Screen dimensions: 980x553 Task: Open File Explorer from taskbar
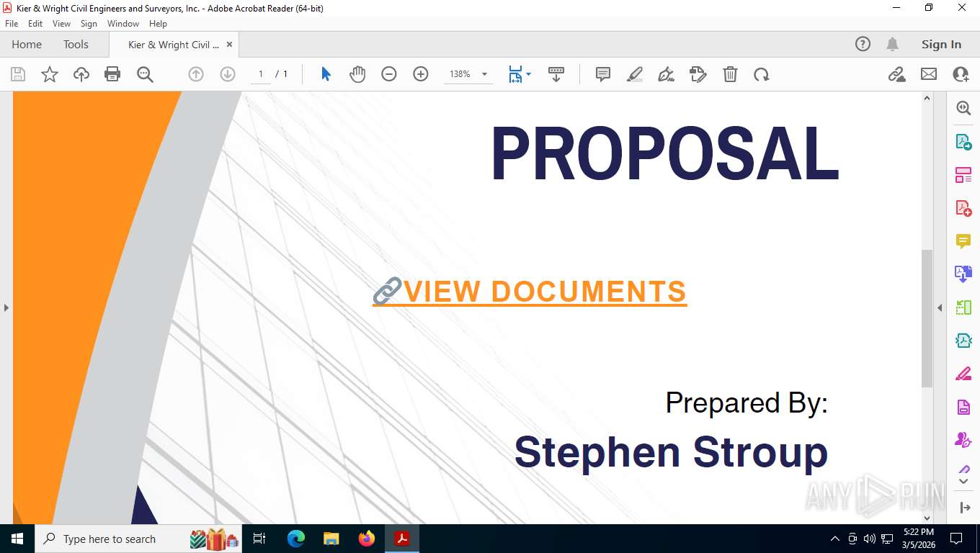pos(331,539)
